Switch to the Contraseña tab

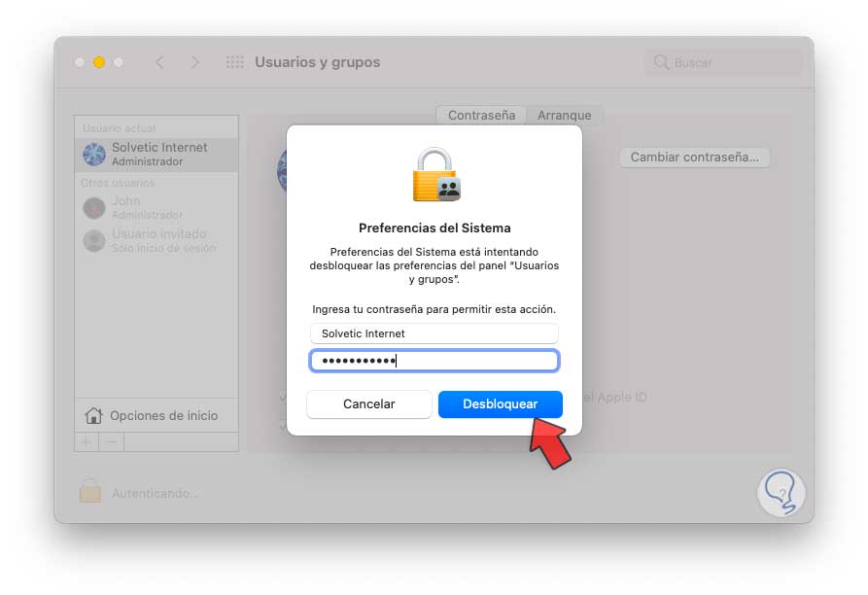(481, 115)
